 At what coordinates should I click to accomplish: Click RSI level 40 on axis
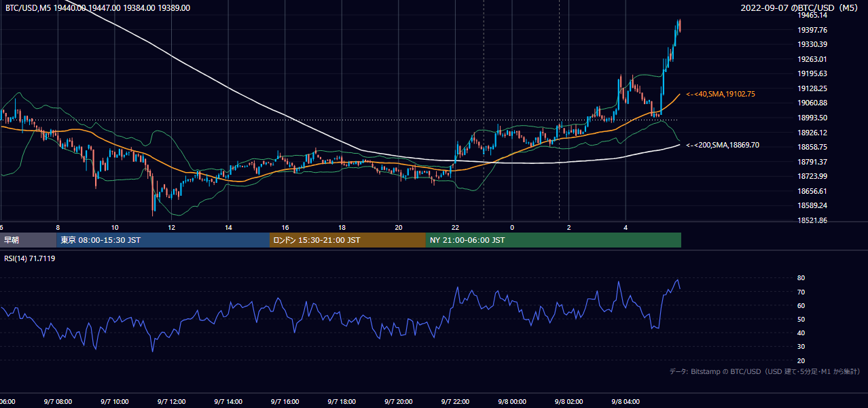point(801,333)
